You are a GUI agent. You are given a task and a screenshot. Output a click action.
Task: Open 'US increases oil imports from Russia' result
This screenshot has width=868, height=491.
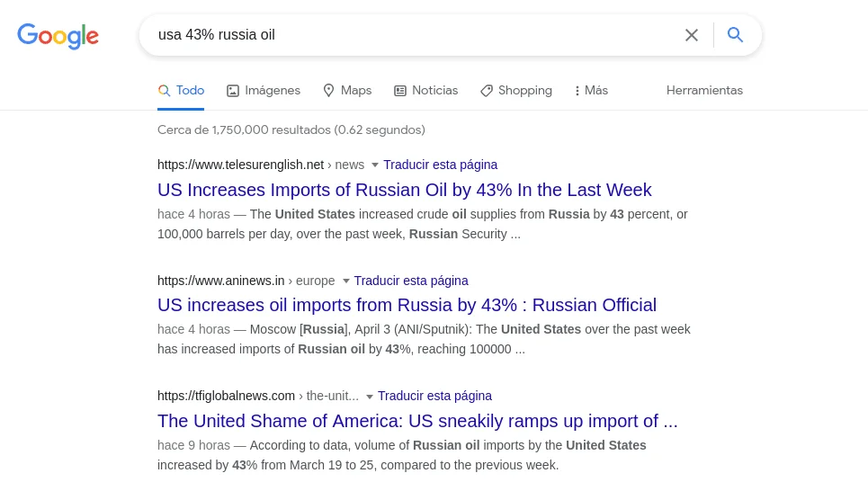pyautogui.click(x=407, y=305)
